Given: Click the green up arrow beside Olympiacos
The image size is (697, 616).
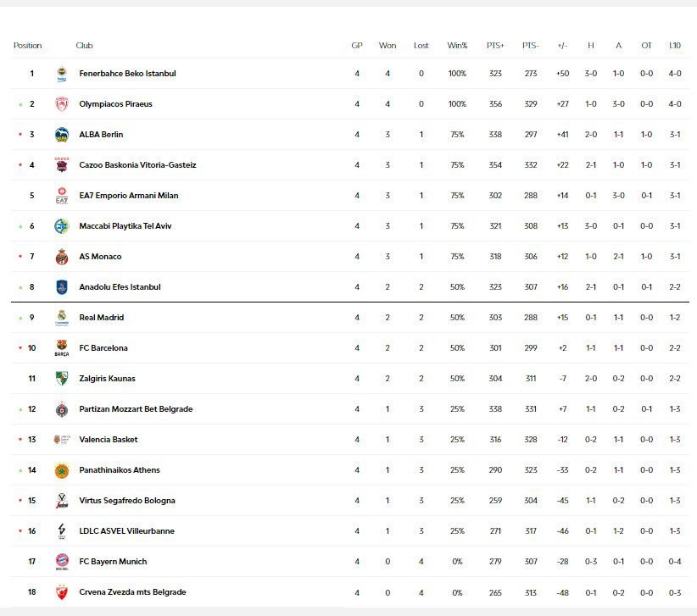Looking at the screenshot, I should (x=20, y=104).
